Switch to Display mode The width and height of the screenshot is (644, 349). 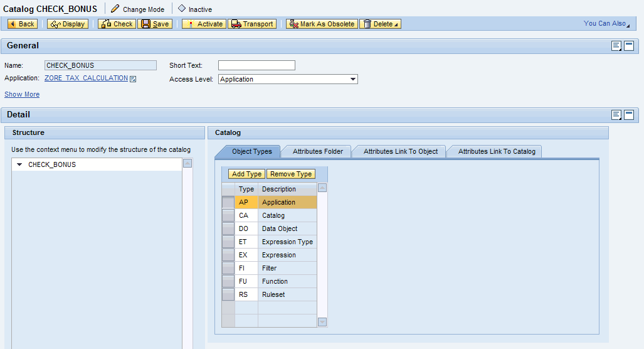tap(68, 24)
